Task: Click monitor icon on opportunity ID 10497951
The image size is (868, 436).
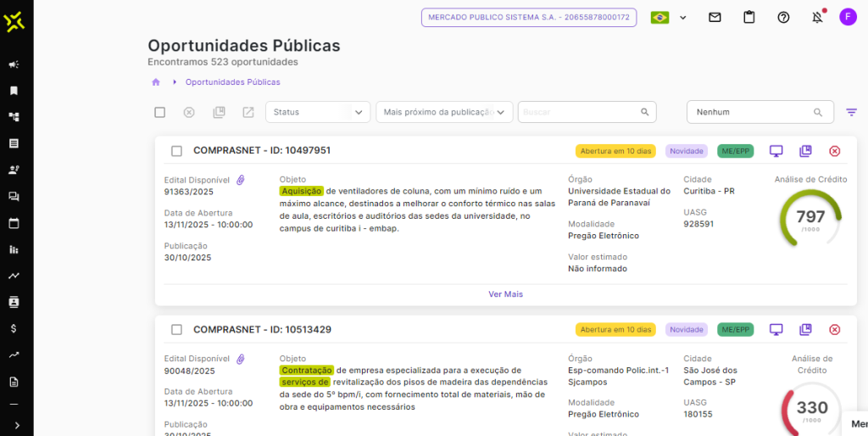Action: [x=776, y=151]
